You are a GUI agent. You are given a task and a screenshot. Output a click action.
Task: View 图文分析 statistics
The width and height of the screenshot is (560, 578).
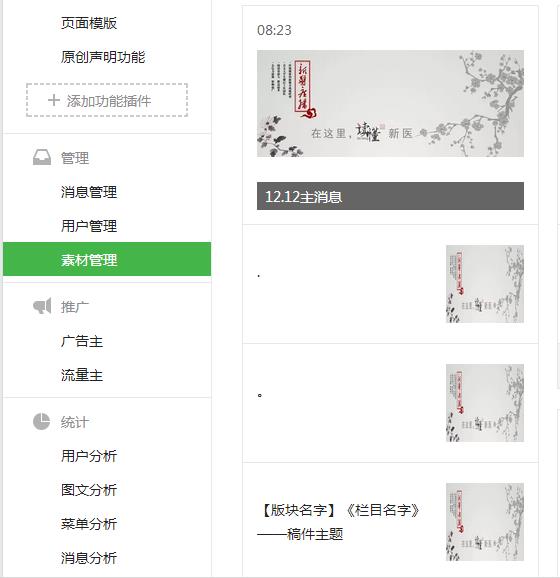pyautogui.click(x=89, y=490)
